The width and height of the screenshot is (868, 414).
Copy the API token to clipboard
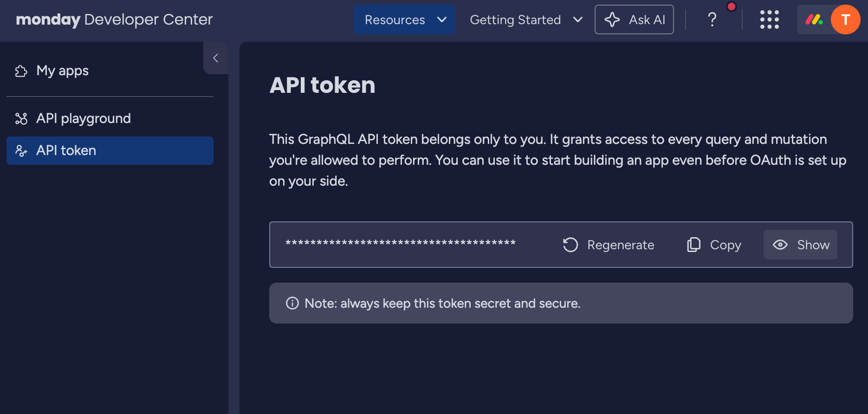[714, 245]
